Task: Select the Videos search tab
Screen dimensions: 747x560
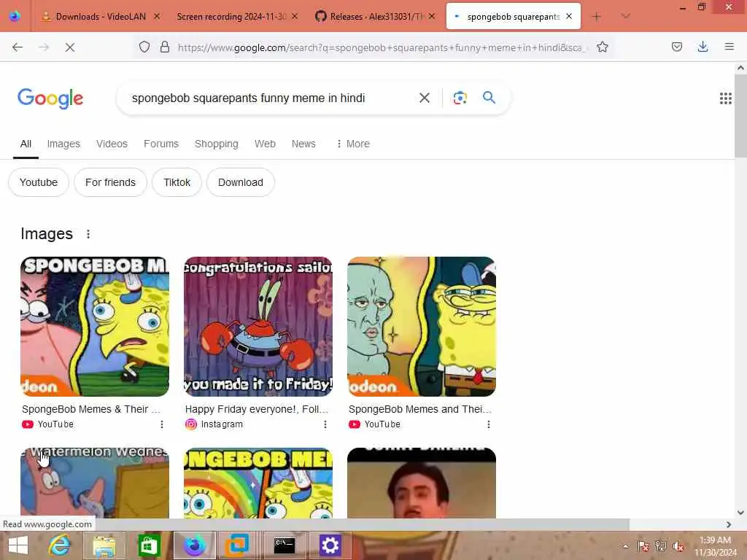Action: (x=112, y=144)
